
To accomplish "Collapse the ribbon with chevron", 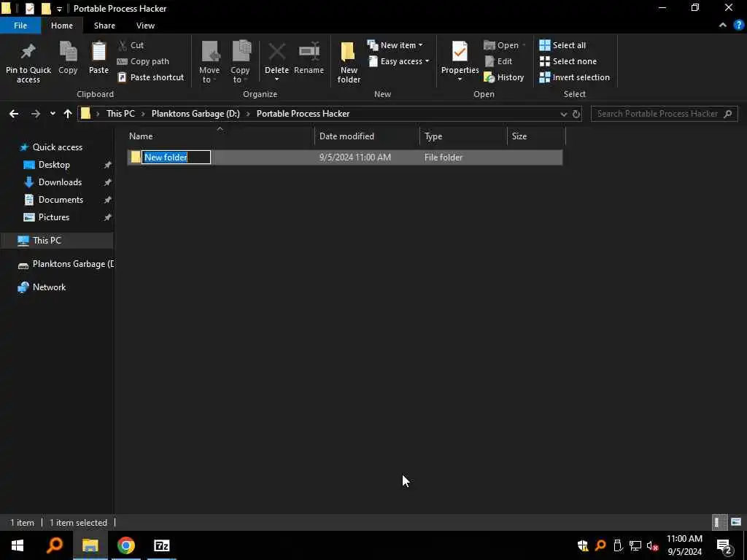I will point(723,26).
